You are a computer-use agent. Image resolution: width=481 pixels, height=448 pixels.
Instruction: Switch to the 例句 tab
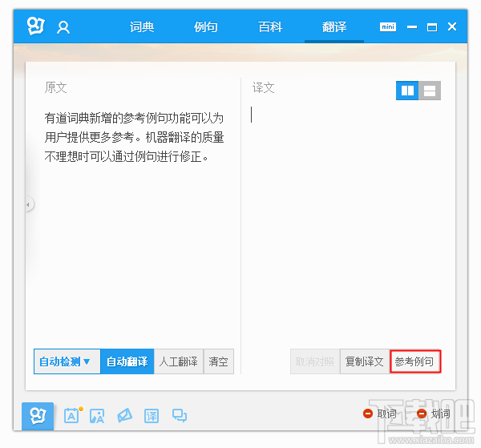(206, 27)
